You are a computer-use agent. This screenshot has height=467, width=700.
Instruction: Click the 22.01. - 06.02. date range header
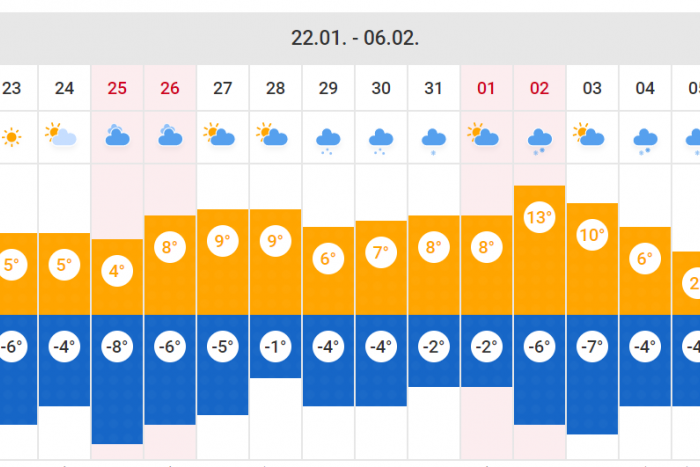(355, 38)
